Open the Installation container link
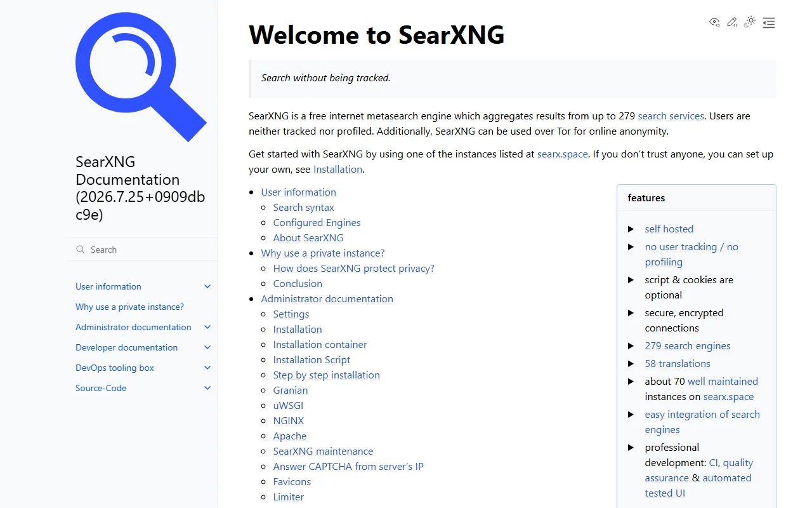 pyautogui.click(x=320, y=344)
